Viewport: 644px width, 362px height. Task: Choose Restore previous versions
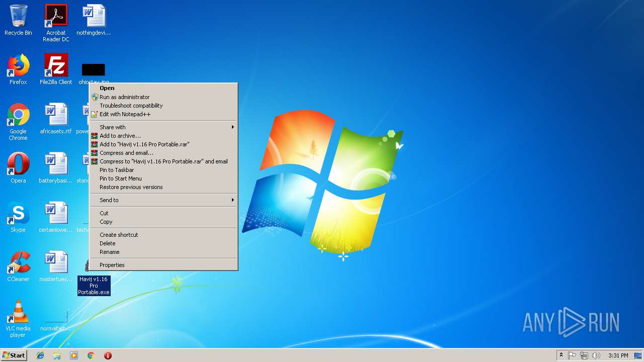(163, 187)
